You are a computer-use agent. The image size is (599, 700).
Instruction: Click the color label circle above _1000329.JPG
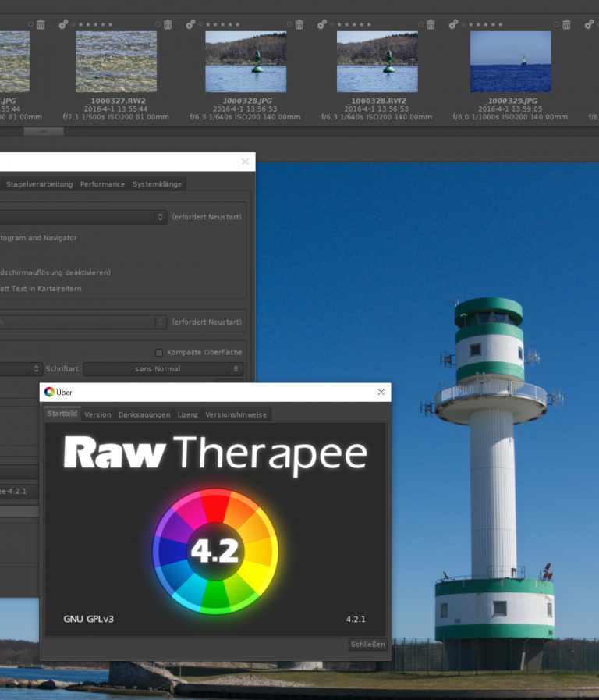point(556,24)
